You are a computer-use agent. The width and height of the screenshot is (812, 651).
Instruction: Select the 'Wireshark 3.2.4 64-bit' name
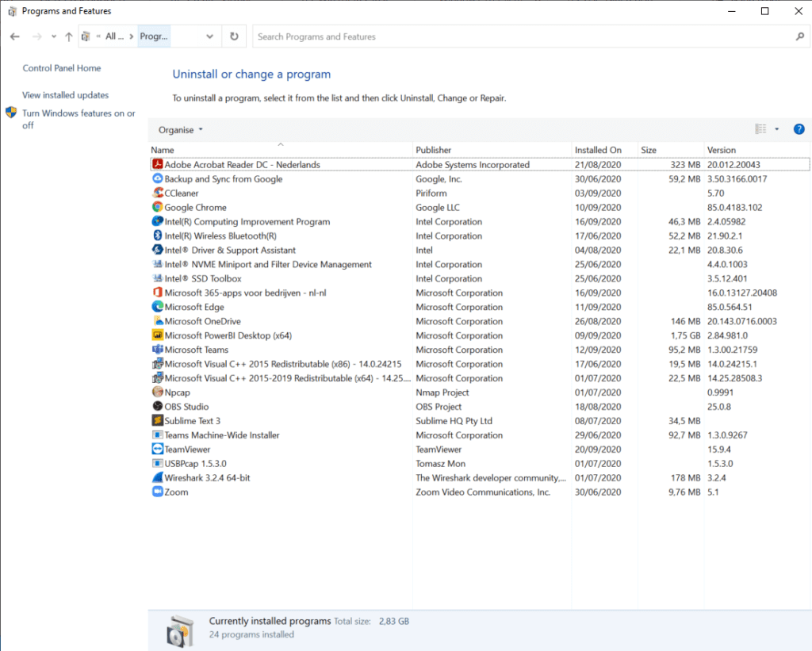coord(207,478)
